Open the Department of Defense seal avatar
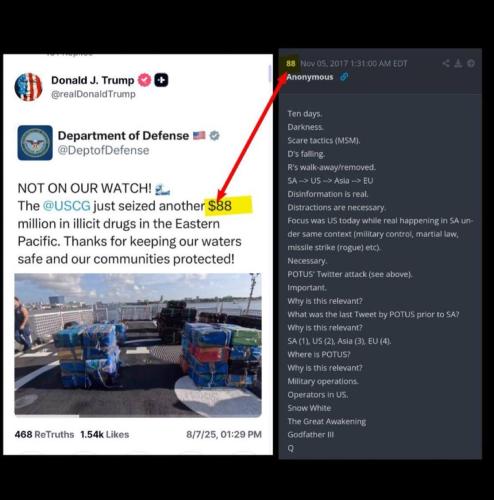Viewport: 494px width, 500px height. [x=35, y=143]
